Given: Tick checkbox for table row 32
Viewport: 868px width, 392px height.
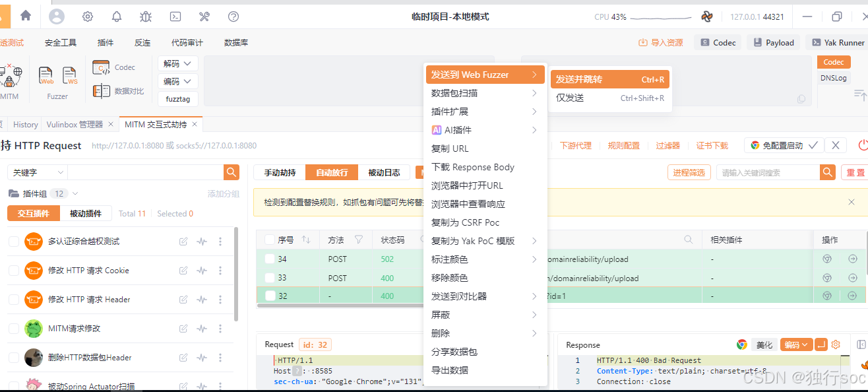Looking at the screenshot, I should pos(269,296).
